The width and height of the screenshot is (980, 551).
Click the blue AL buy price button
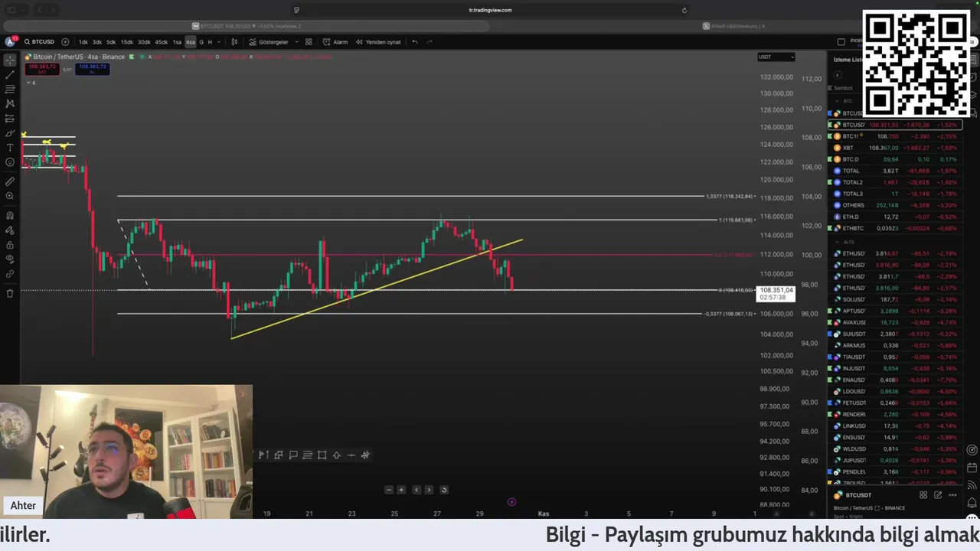(x=93, y=69)
